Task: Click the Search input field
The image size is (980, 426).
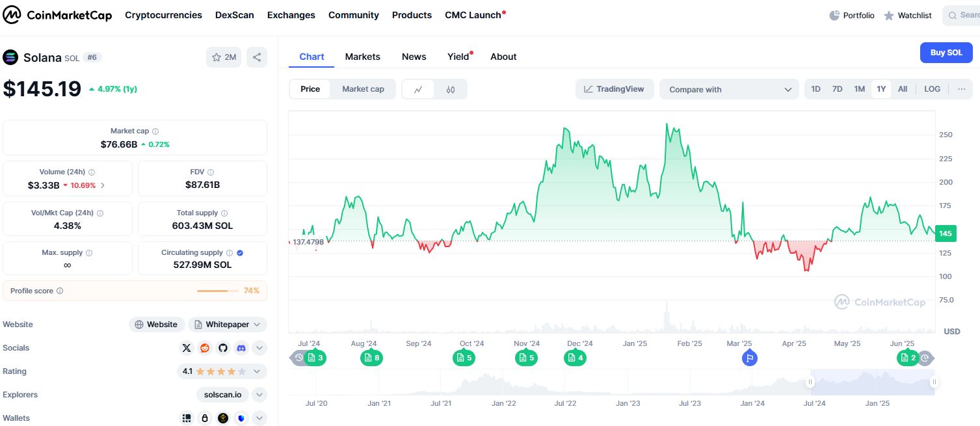Action: pyautogui.click(x=960, y=15)
